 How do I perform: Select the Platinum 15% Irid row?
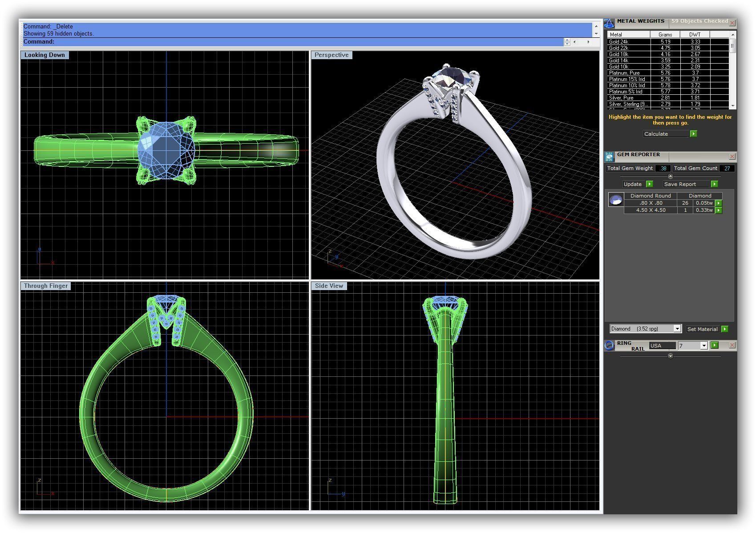668,79
